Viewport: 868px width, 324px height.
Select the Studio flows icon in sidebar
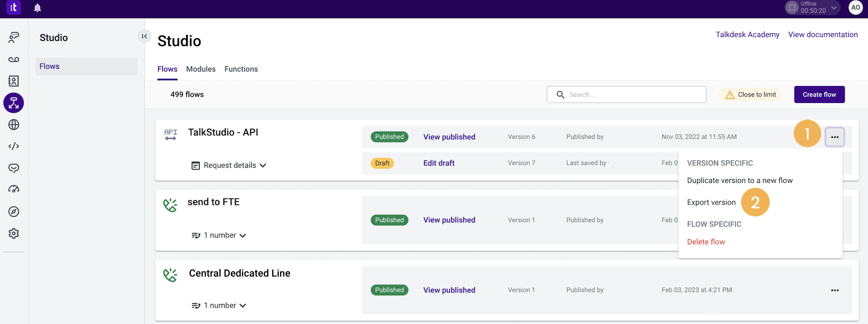[14, 103]
